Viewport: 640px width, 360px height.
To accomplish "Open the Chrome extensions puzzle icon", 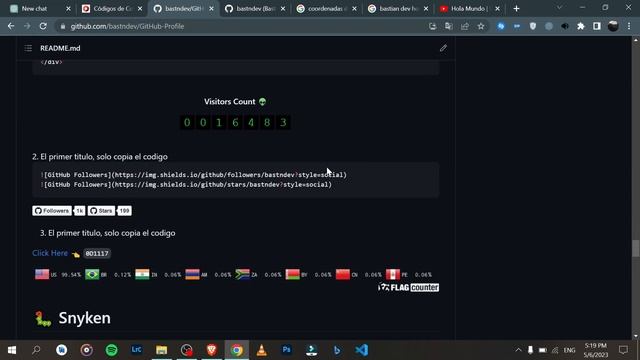I will [581, 26].
